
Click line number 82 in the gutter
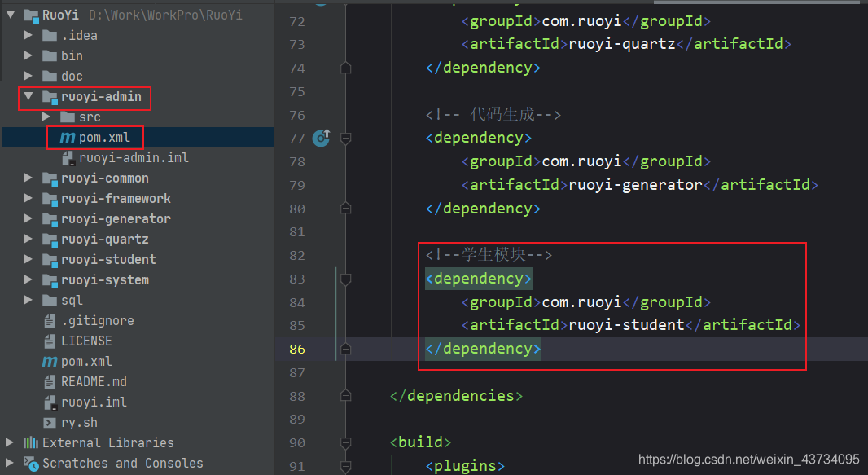pyautogui.click(x=297, y=255)
